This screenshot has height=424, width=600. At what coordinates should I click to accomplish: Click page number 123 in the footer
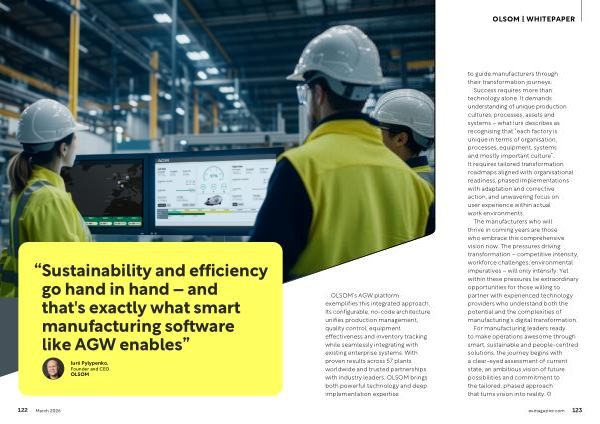tap(577, 410)
